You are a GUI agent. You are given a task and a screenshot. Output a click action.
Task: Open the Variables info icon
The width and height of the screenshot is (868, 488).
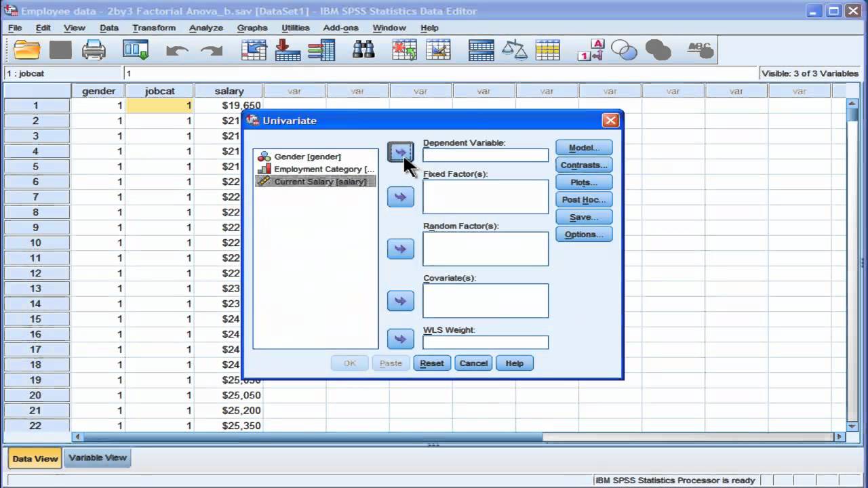(x=321, y=50)
